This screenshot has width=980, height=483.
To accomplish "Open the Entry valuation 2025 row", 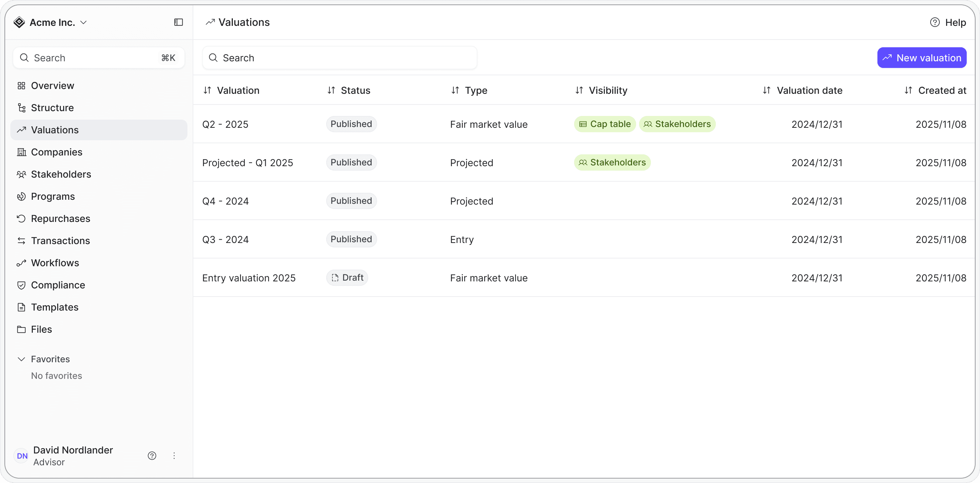I will click(249, 278).
